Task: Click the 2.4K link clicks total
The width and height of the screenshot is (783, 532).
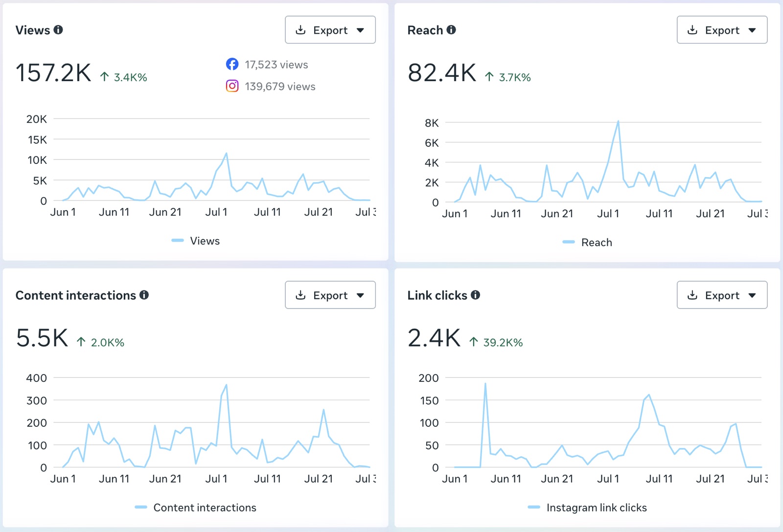Action: point(434,338)
